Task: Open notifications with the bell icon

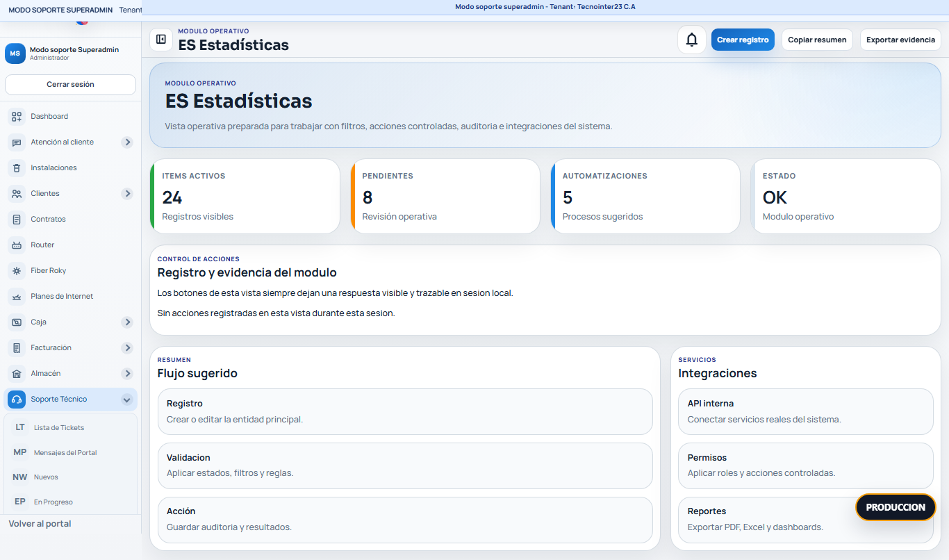Action: 692,40
